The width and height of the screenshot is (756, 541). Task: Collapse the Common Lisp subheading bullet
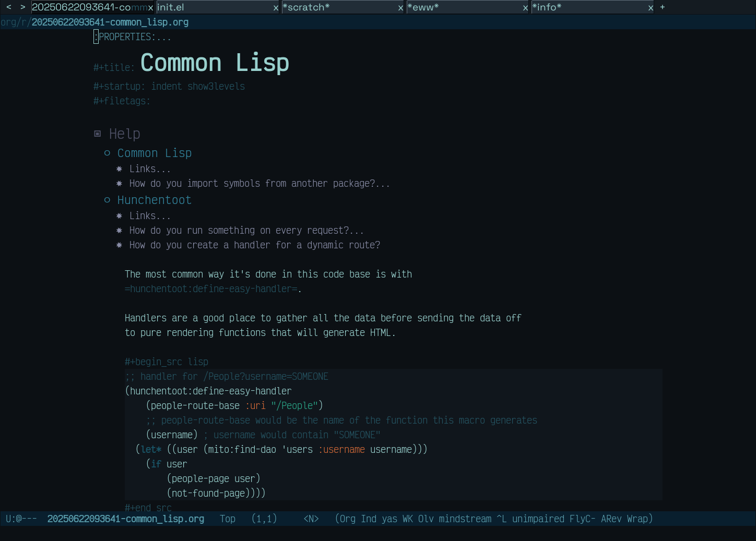(107, 153)
